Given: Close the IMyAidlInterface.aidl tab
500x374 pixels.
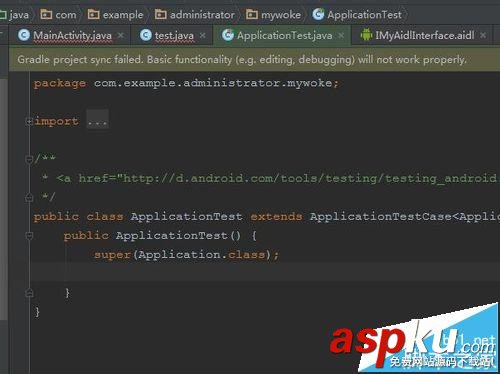Looking at the screenshot, I should point(483,35).
